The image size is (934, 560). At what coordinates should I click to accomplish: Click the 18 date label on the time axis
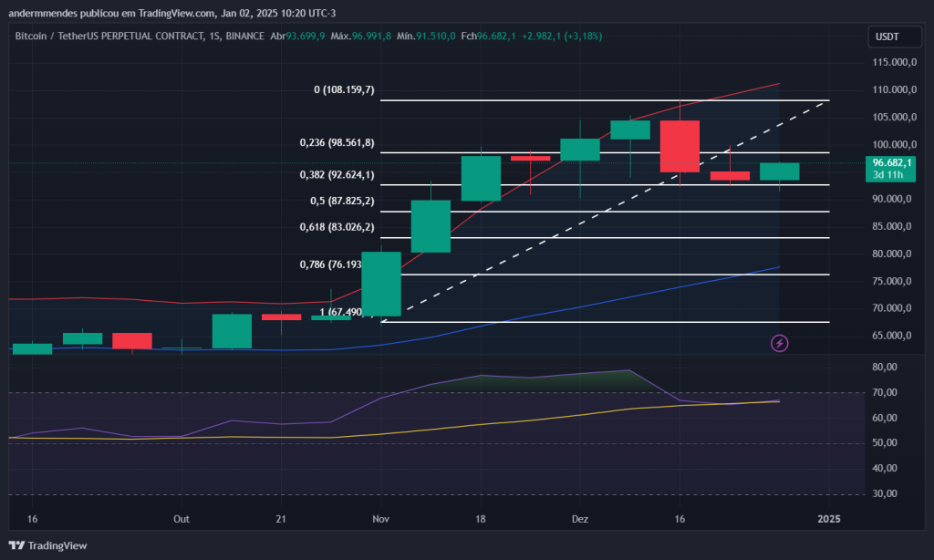click(480, 519)
